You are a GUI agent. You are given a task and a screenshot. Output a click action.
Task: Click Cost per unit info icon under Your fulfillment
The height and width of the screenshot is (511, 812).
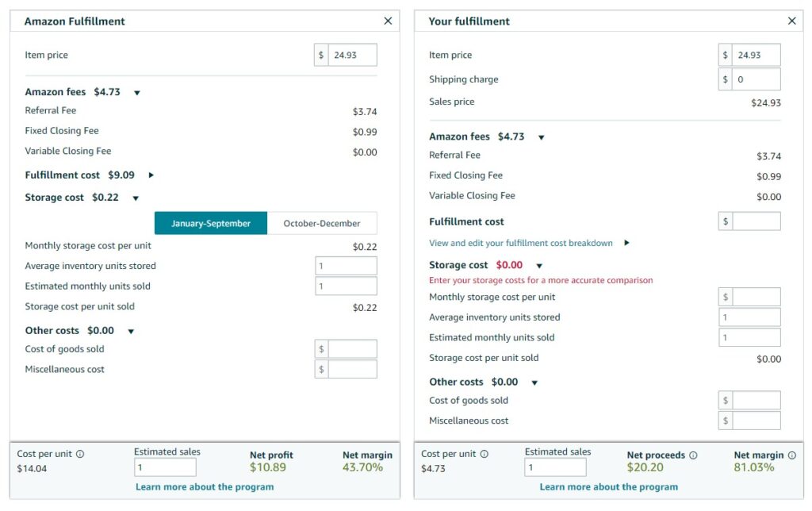point(482,453)
